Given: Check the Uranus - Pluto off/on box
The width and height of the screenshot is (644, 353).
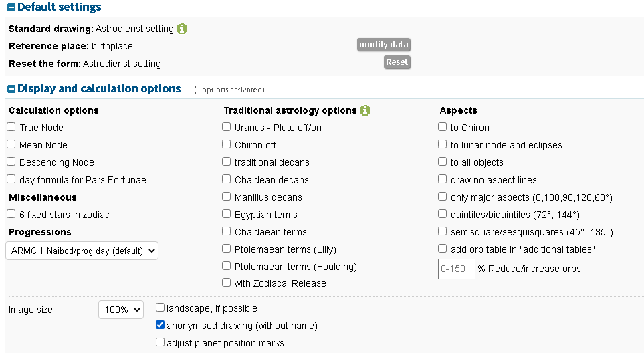Looking at the screenshot, I should coord(227,128).
